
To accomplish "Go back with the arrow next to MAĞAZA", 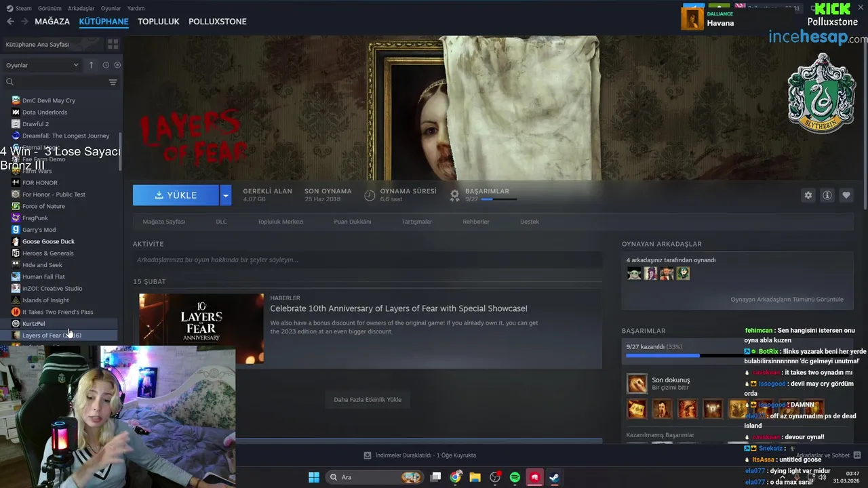I will [x=10, y=21].
